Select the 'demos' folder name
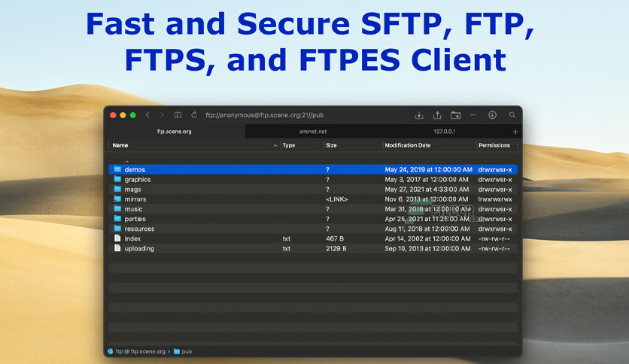 click(x=135, y=169)
